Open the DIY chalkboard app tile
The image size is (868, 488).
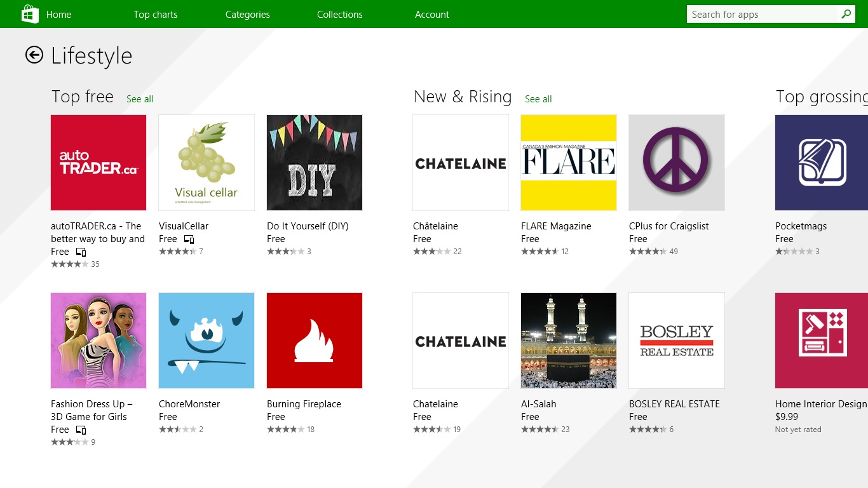pyautogui.click(x=315, y=163)
